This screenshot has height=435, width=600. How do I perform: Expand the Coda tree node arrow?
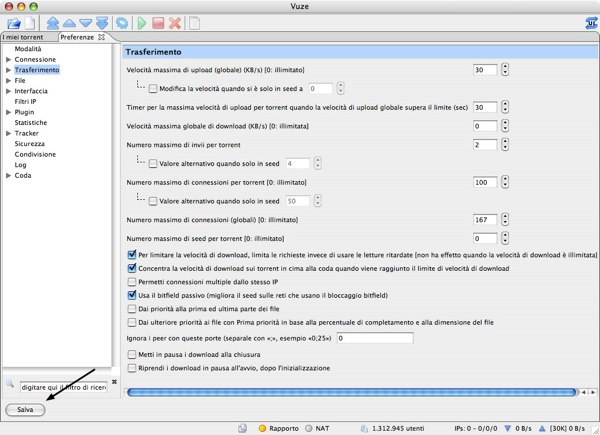click(8, 175)
